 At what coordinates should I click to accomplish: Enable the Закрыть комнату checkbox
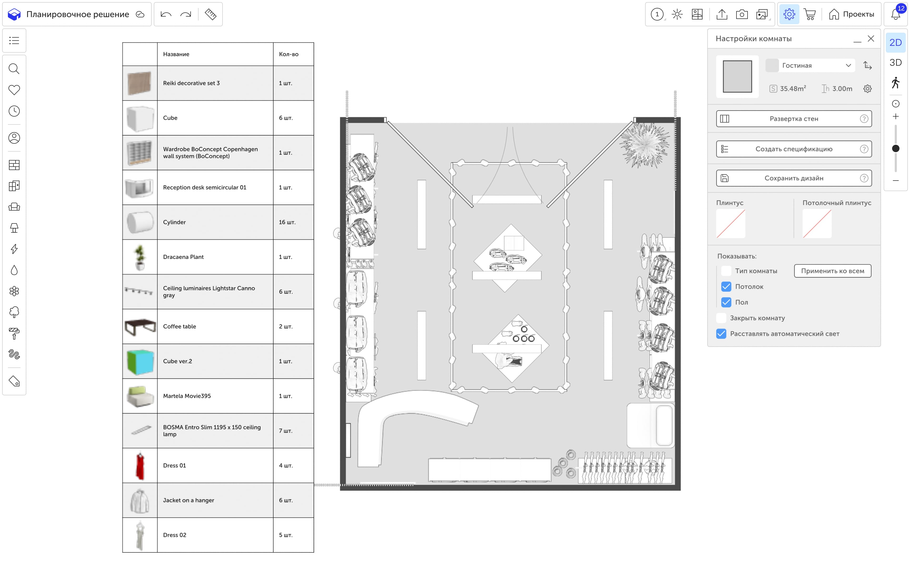[x=721, y=318]
